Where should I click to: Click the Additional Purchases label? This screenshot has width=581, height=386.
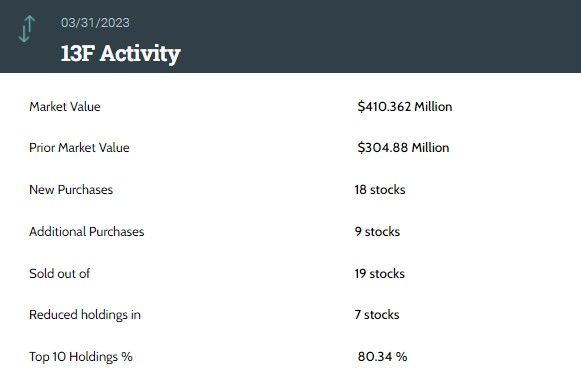click(87, 232)
